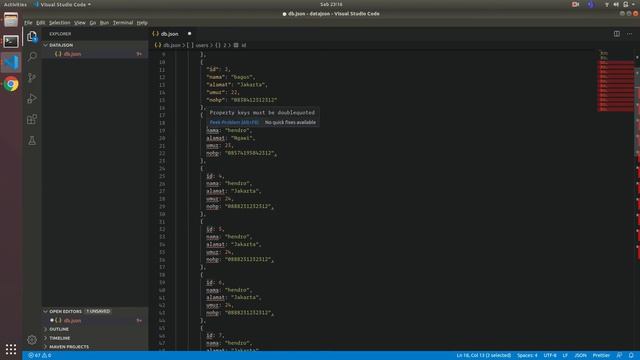Select db.json under Open Editors
This screenshot has height=360, width=640.
pos(95,320)
